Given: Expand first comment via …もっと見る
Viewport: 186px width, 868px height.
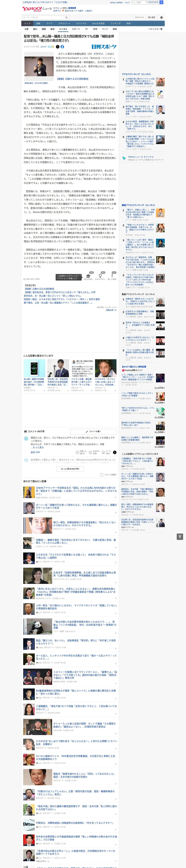Looking at the screenshot, I should [37, 447].
